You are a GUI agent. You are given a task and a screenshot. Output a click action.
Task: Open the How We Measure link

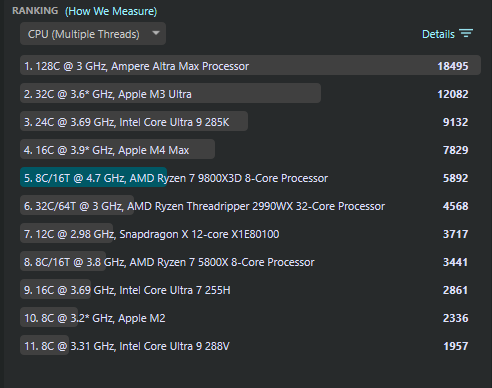(x=111, y=11)
